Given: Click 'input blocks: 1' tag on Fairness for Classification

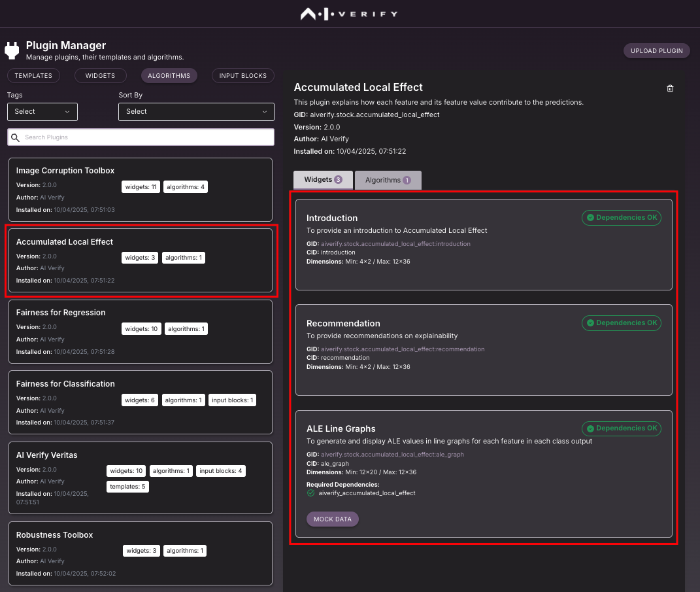Looking at the screenshot, I should (x=232, y=400).
